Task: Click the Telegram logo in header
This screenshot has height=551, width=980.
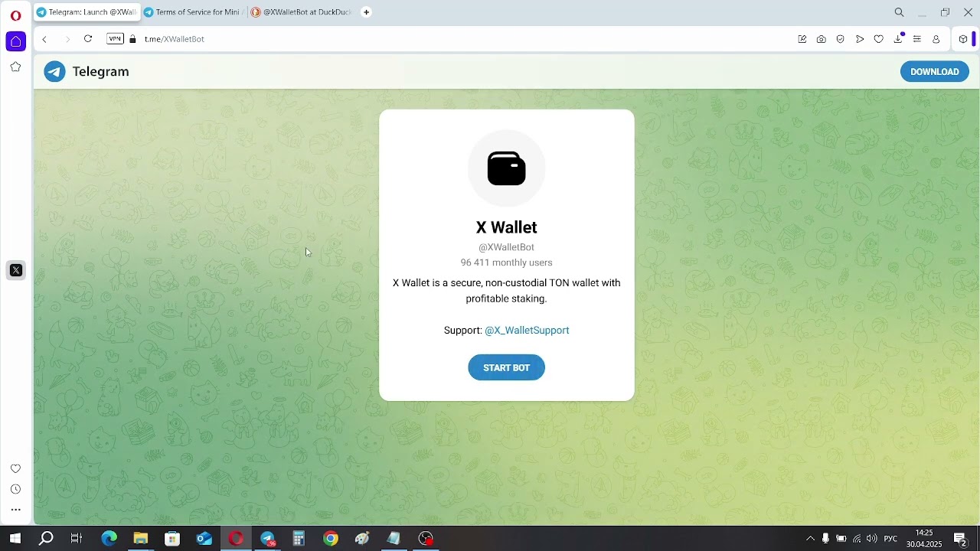Action: click(87, 72)
